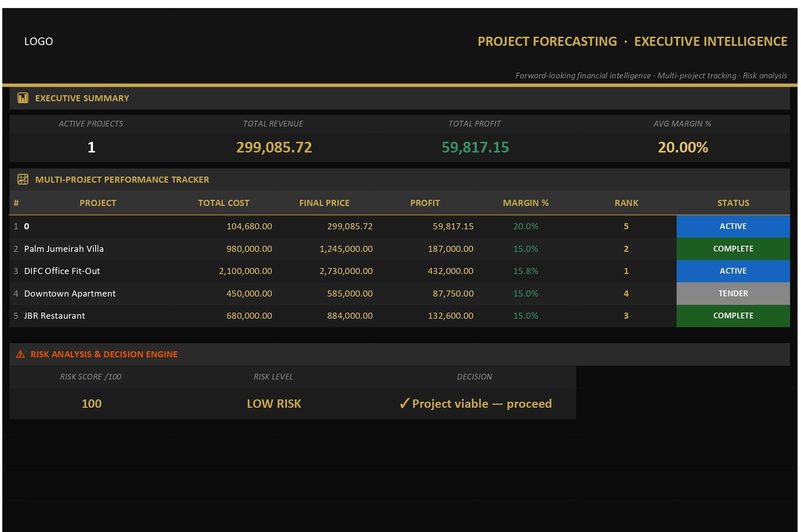Click the TOTAL COST column header

pos(224,203)
